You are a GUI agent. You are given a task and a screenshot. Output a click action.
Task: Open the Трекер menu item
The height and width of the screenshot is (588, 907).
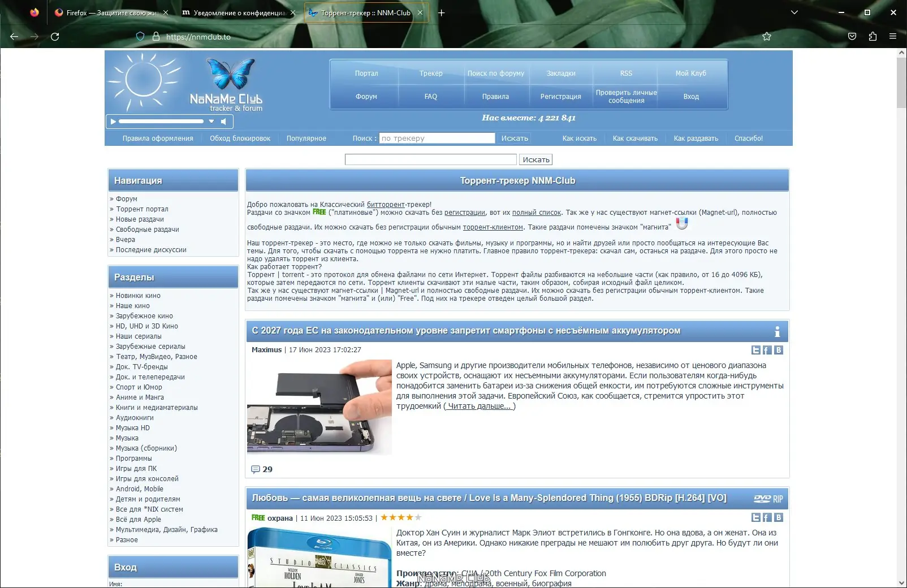(x=431, y=73)
